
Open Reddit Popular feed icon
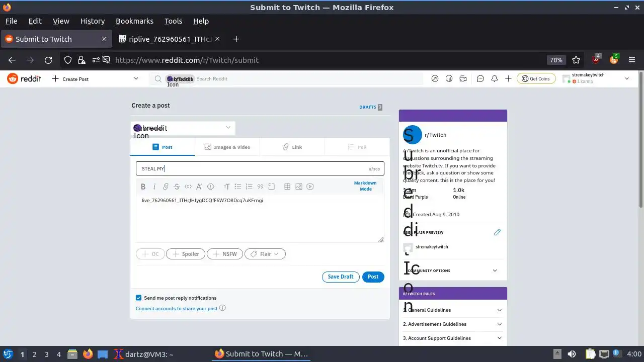point(435,79)
